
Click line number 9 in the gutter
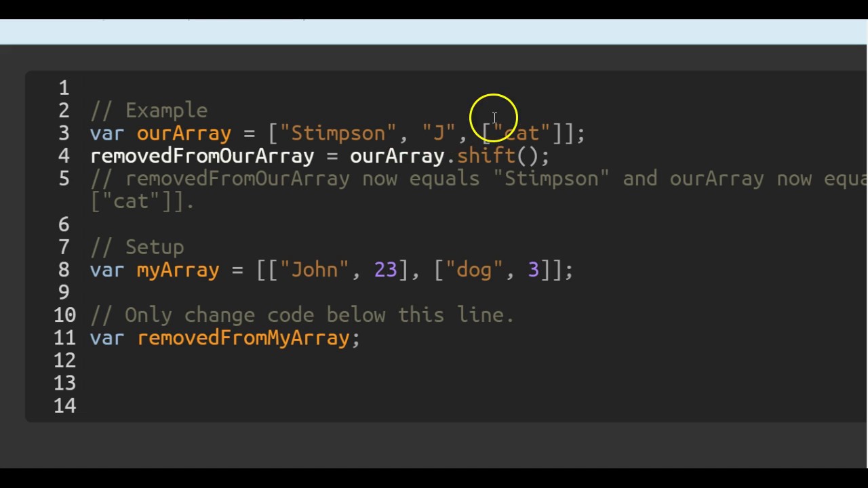[64, 292]
